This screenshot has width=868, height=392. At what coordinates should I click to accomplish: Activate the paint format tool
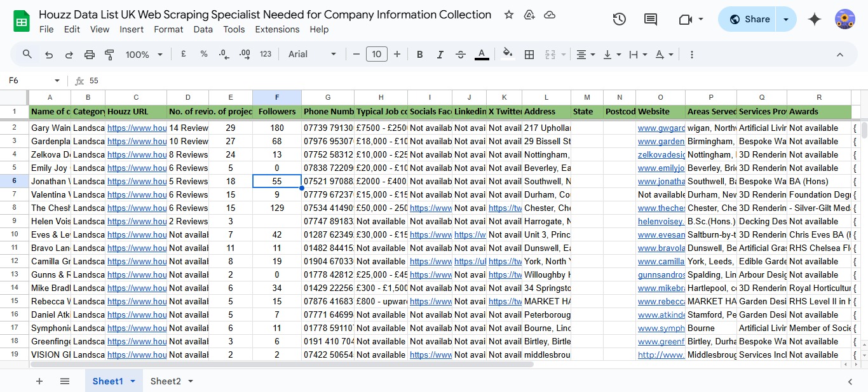point(109,55)
